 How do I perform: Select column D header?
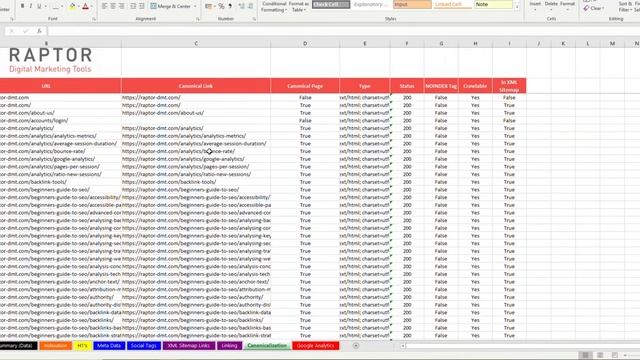tap(305, 43)
